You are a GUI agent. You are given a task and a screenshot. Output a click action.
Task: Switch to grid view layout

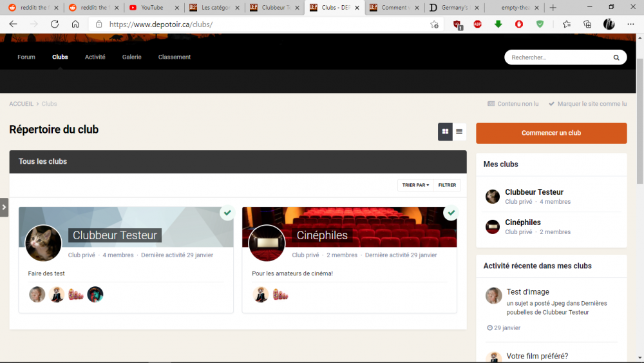(445, 132)
